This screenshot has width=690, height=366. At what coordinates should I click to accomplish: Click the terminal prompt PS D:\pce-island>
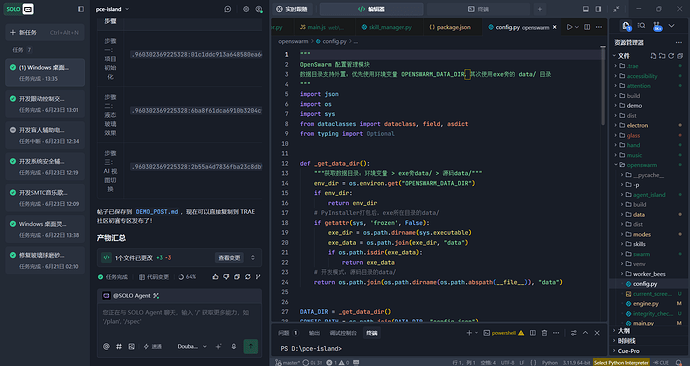point(311,348)
